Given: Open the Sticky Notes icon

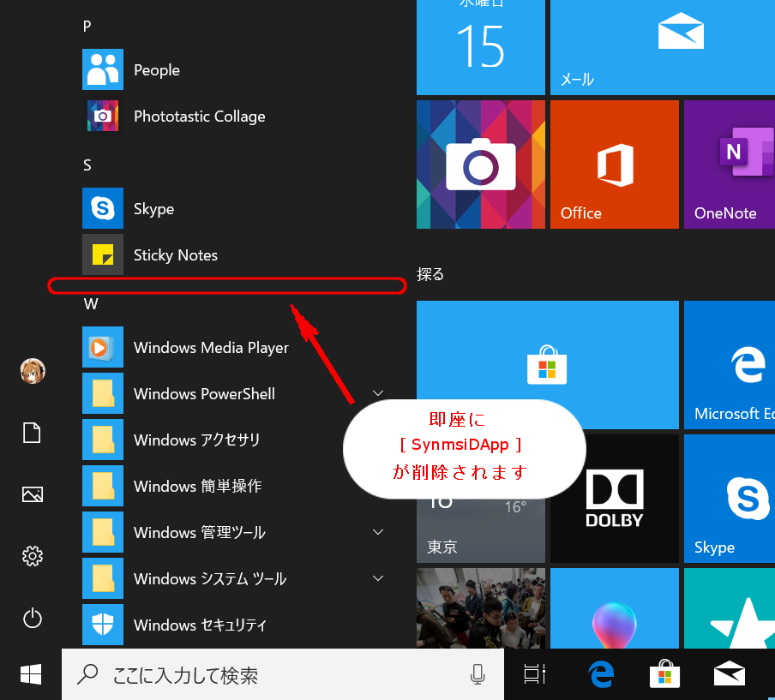Looking at the screenshot, I should (x=103, y=254).
